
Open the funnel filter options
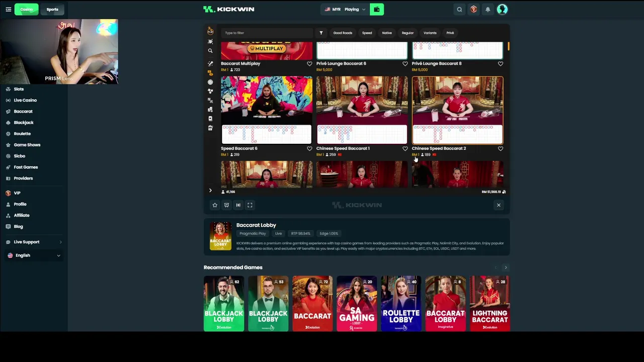pyautogui.click(x=321, y=33)
